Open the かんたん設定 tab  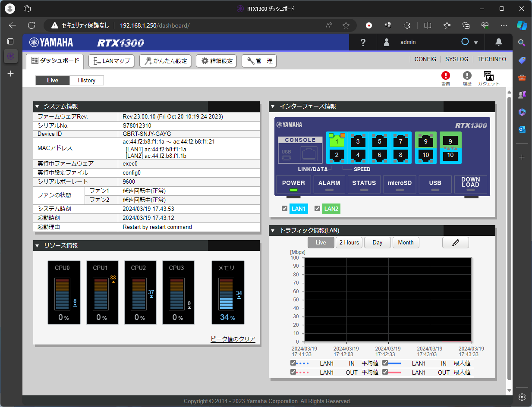[x=165, y=61]
